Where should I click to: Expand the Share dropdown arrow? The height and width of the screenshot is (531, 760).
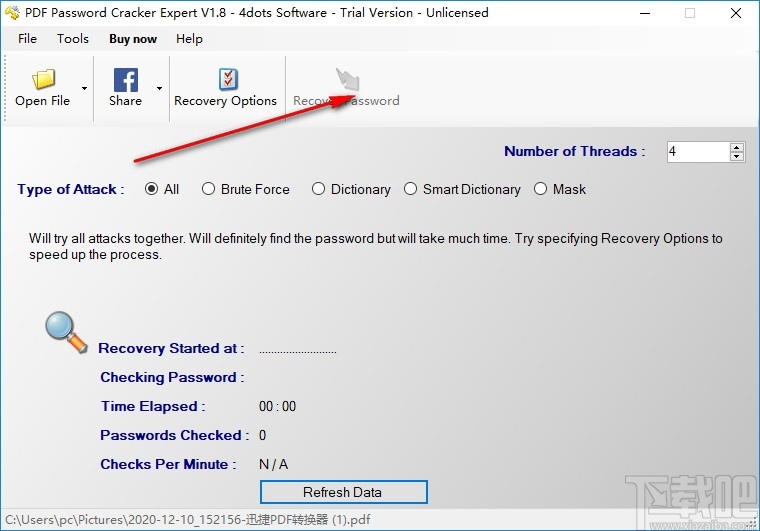point(159,88)
